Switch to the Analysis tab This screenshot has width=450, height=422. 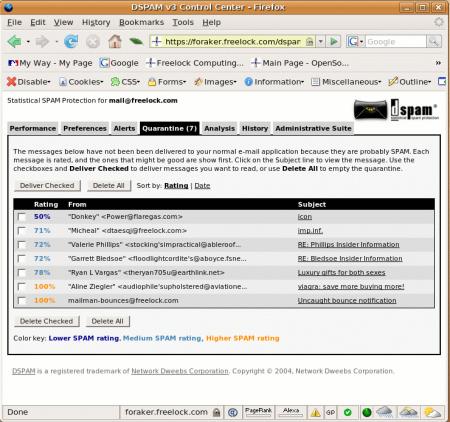coord(220,128)
